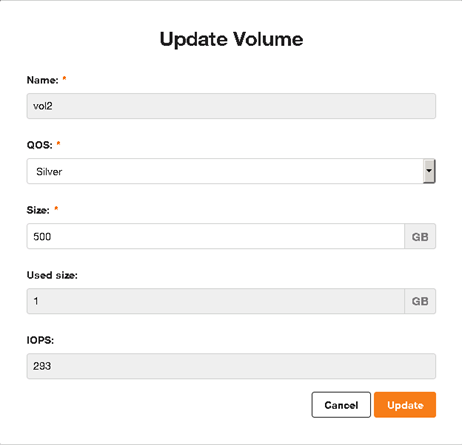This screenshot has height=445, width=462.
Task: Click the QOS: label
Action: (40, 145)
